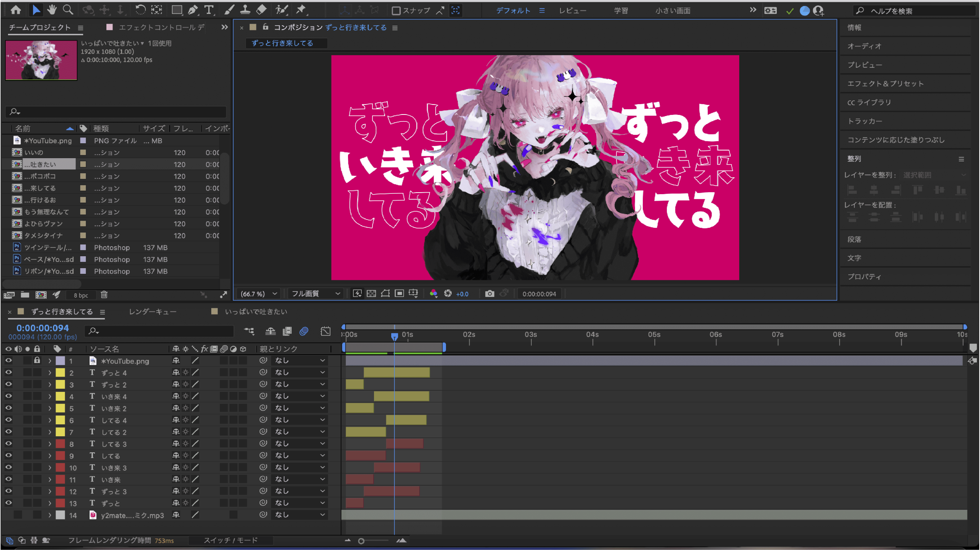Switch to the レンダーキュー tab
The width and height of the screenshot is (980, 550).
pos(152,312)
